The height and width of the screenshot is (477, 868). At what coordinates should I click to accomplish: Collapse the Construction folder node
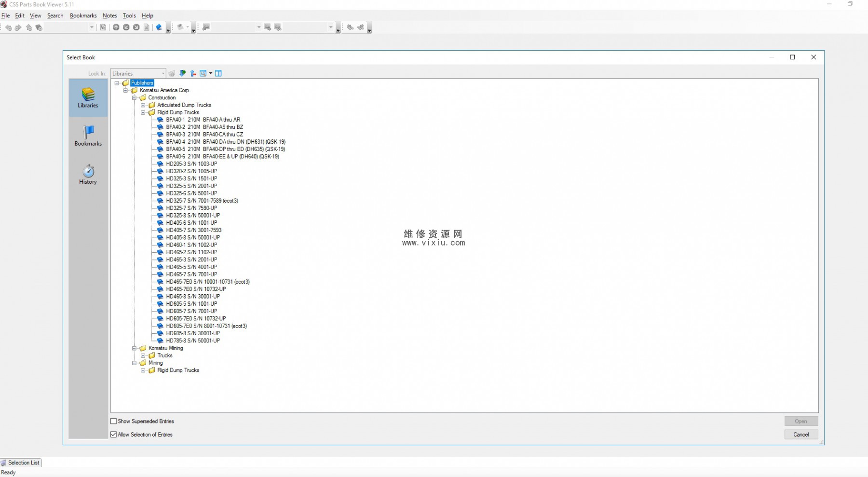135,97
